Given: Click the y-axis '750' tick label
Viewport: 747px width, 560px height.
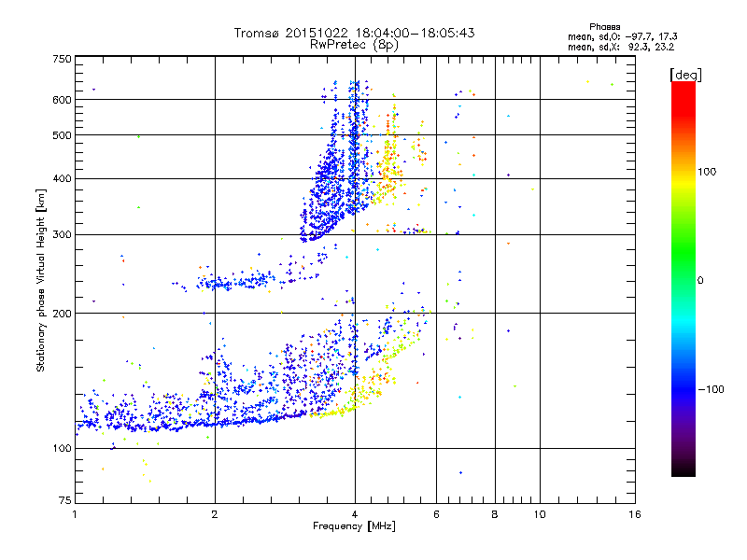Looking at the screenshot, I should point(62,59).
